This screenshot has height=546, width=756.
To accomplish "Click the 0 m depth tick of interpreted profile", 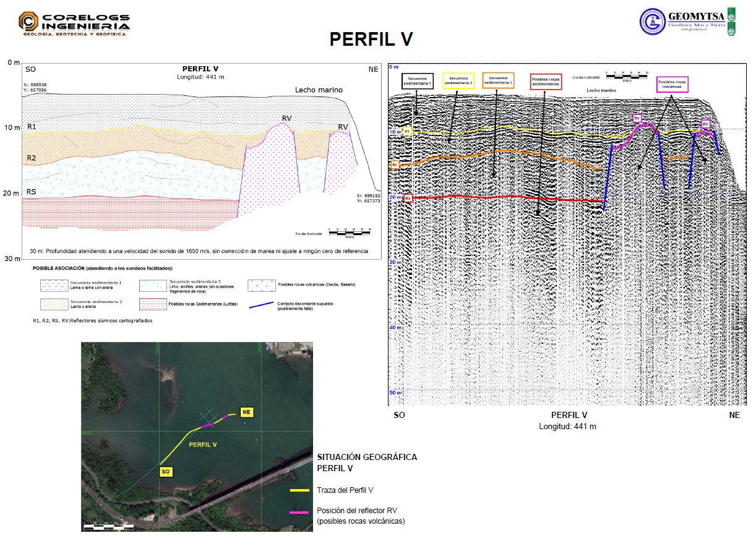I will coord(14,62).
